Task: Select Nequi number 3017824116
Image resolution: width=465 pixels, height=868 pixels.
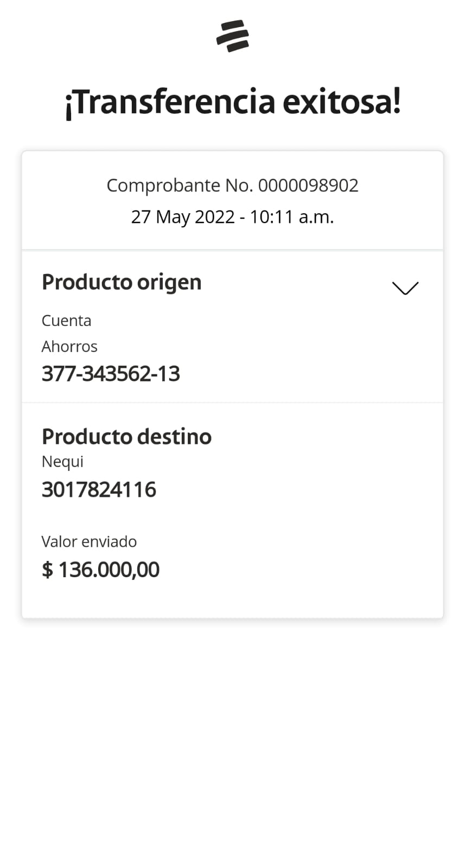Action: [99, 490]
